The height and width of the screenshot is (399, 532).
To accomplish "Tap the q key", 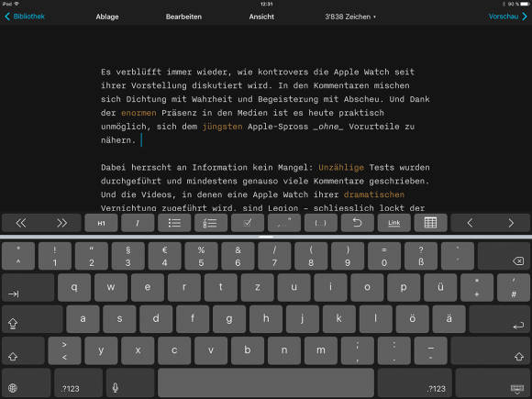I will (x=74, y=288).
